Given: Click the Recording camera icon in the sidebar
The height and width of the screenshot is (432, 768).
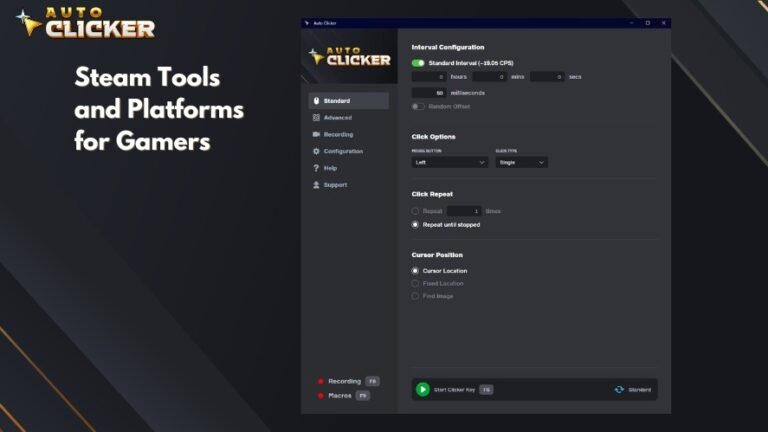Looking at the screenshot, I should pos(316,134).
